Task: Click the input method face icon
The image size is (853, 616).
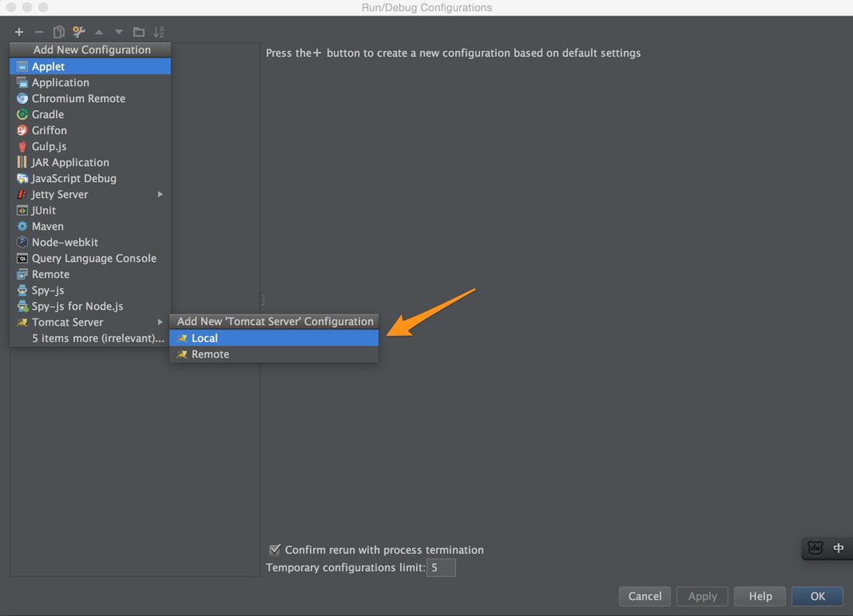Action: coord(815,548)
